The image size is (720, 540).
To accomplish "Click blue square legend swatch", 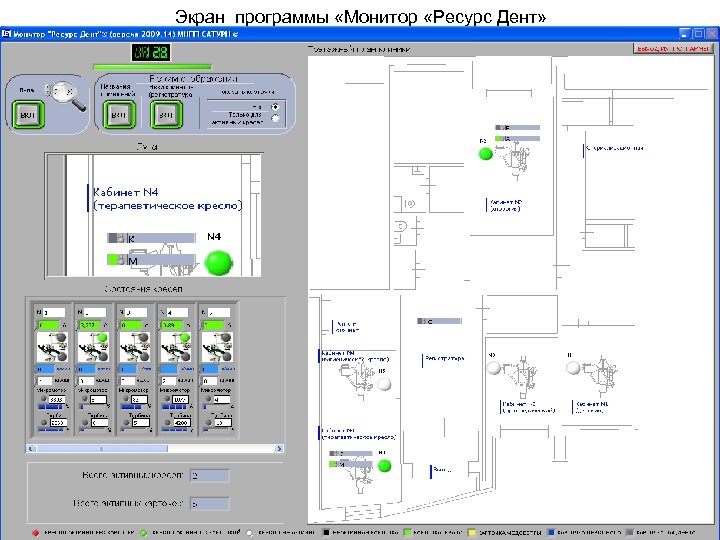I will pos(551,533).
